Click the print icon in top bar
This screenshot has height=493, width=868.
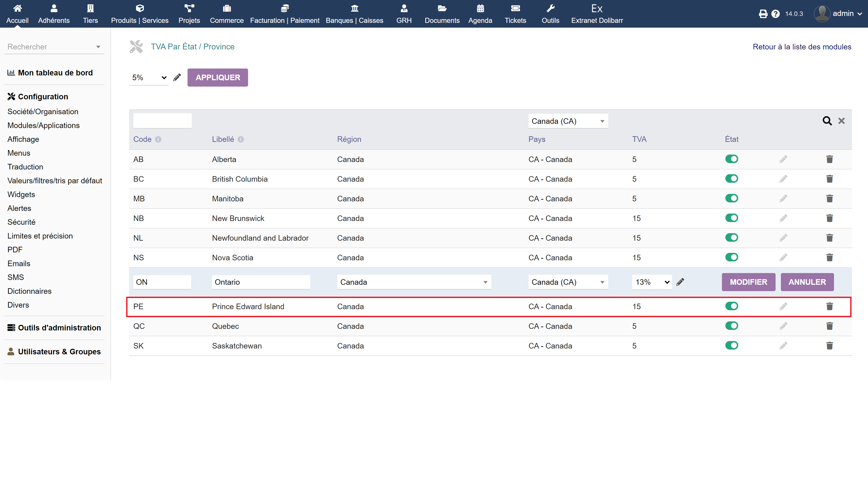pos(763,14)
